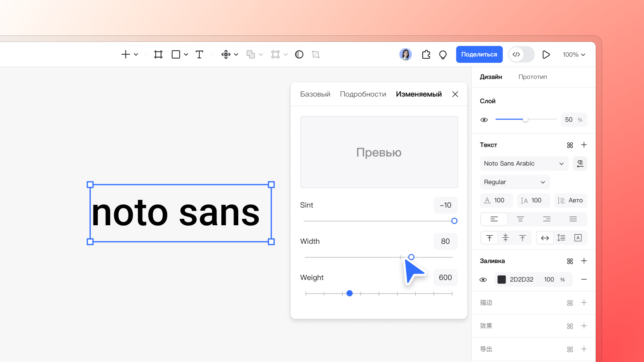Image resolution: width=644 pixels, height=362 pixels.
Task: Select the Text tool icon
Action: pyautogui.click(x=199, y=54)
